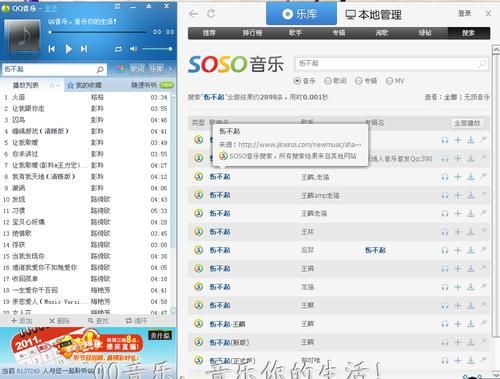Download 伤不起 by 王麟.老猫
The width and height of the screenshot is (500, 379).
click(x=471, y=177)
